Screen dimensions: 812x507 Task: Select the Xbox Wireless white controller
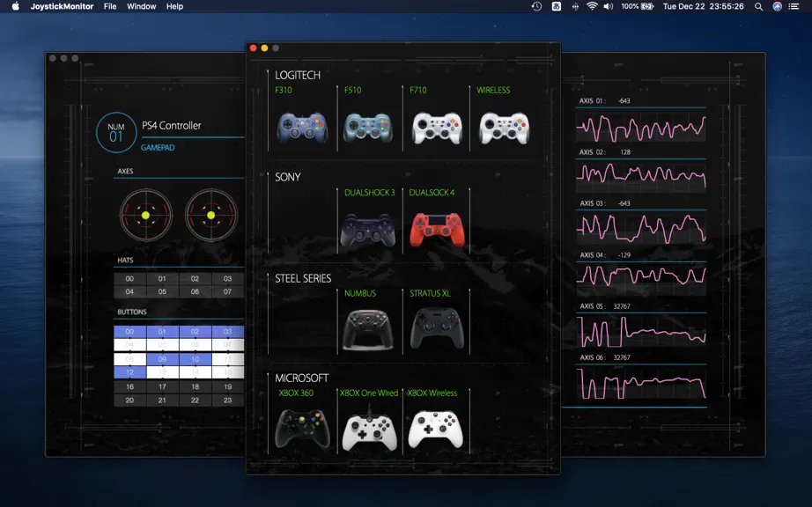(x=436, y=430)
